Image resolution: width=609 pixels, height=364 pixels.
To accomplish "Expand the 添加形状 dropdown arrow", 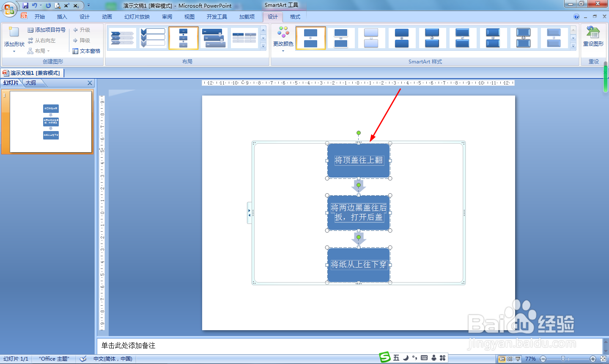I will (x=14, y=52).
